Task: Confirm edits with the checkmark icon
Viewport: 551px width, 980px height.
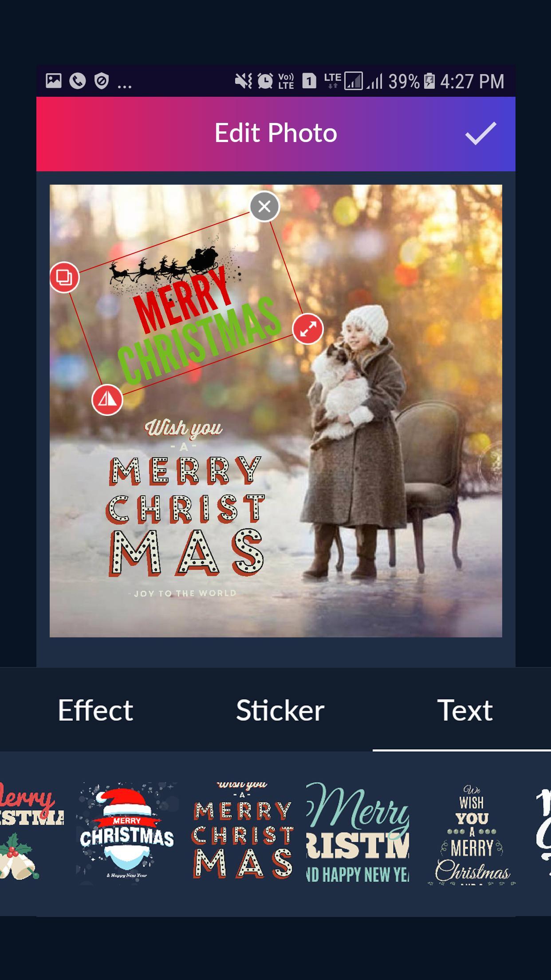Action: pos(481,133)
